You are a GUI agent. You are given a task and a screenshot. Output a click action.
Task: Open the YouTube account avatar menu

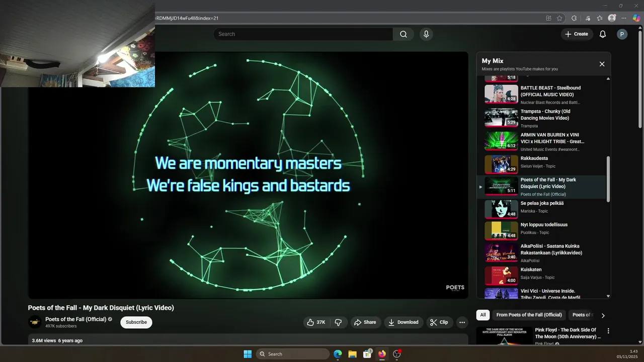622,34
